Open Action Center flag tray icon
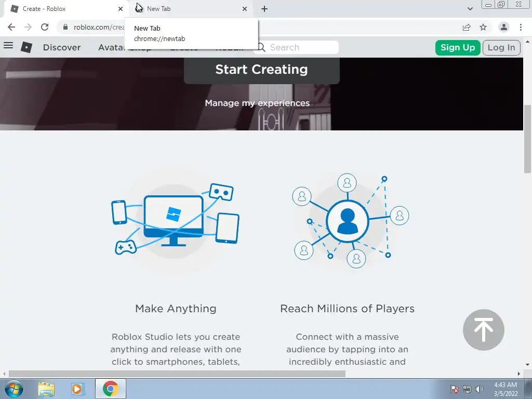This screenshot has width=532, height=399. click(455, 389)
